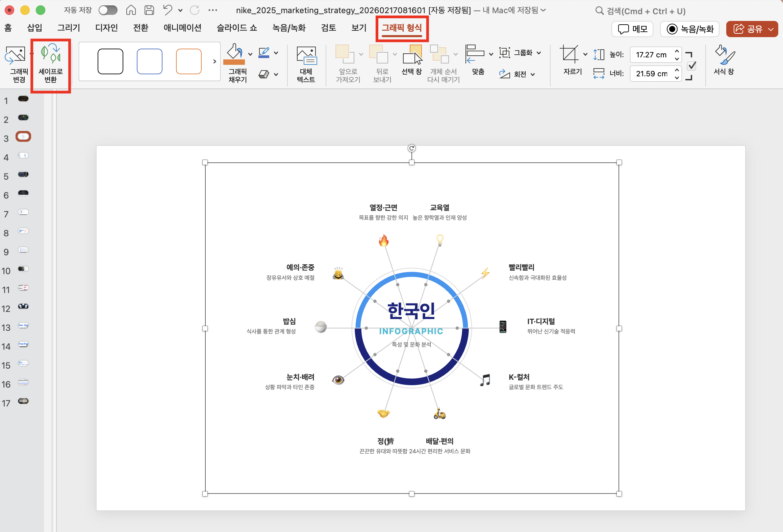Screen dimensions: 783x532
Task: Open the 메모 panel
Action: 632,29
